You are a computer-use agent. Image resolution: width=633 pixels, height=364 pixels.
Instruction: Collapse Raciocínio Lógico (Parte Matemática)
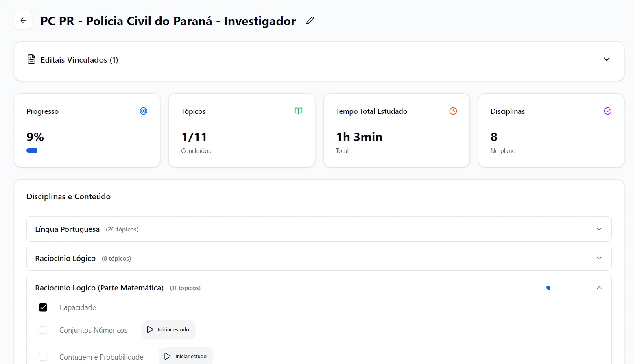pyautogui.click(x=599, y=288)
